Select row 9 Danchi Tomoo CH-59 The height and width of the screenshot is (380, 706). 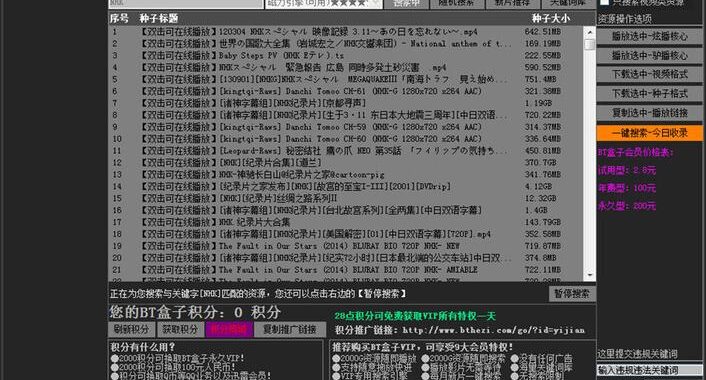pyautogui.click(x=346, y=127)
